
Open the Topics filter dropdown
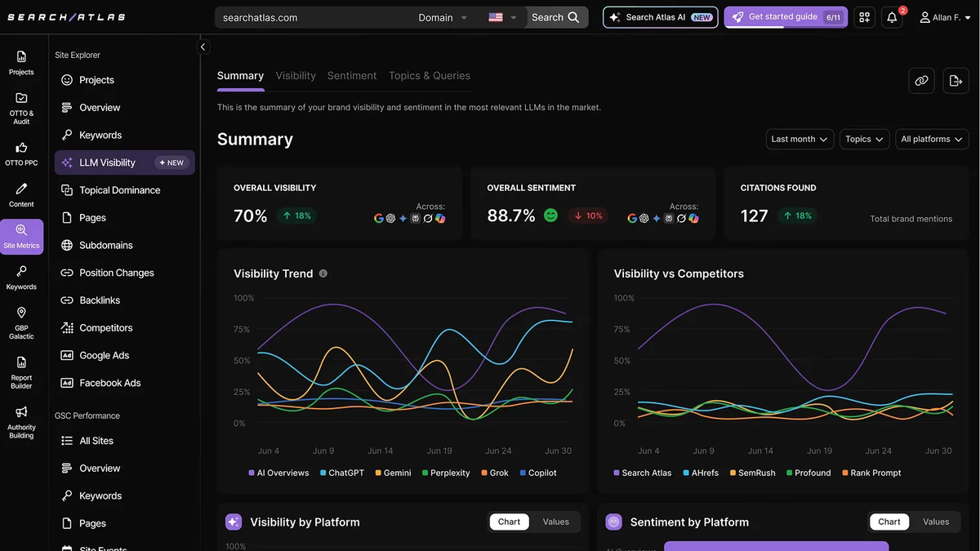[x=864, y=139]
